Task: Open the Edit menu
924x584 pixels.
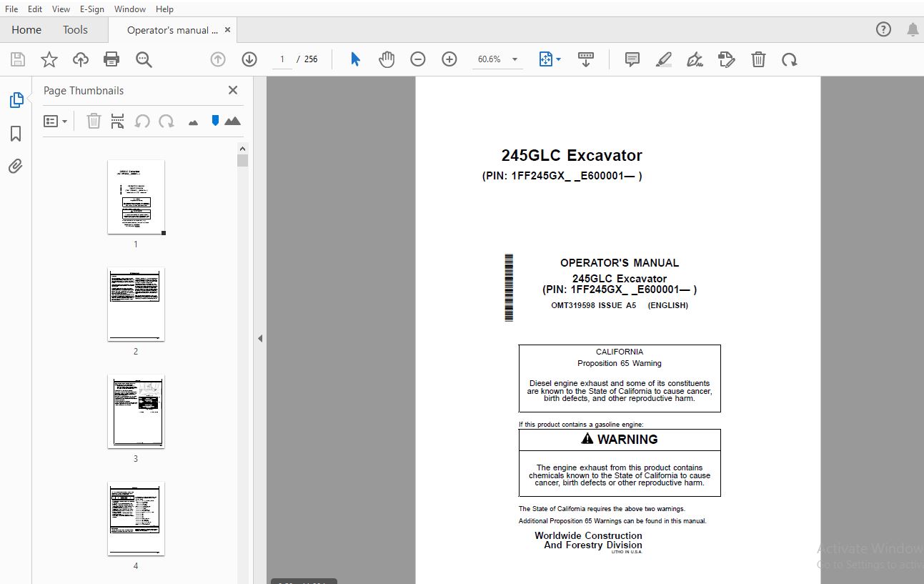Action: 35,9
